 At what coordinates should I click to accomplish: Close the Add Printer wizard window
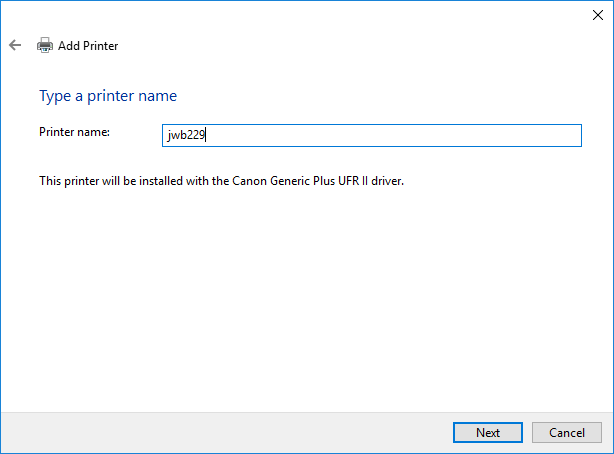tap(597, 14)
